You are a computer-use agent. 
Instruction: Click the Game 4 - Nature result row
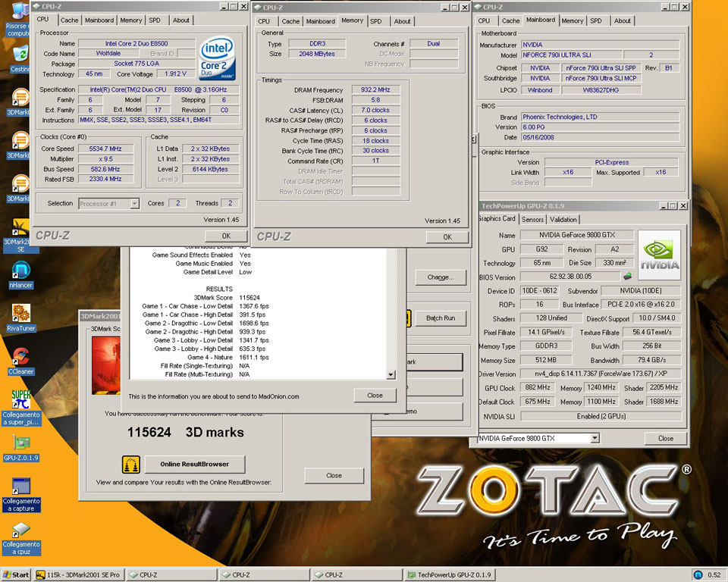228,358
